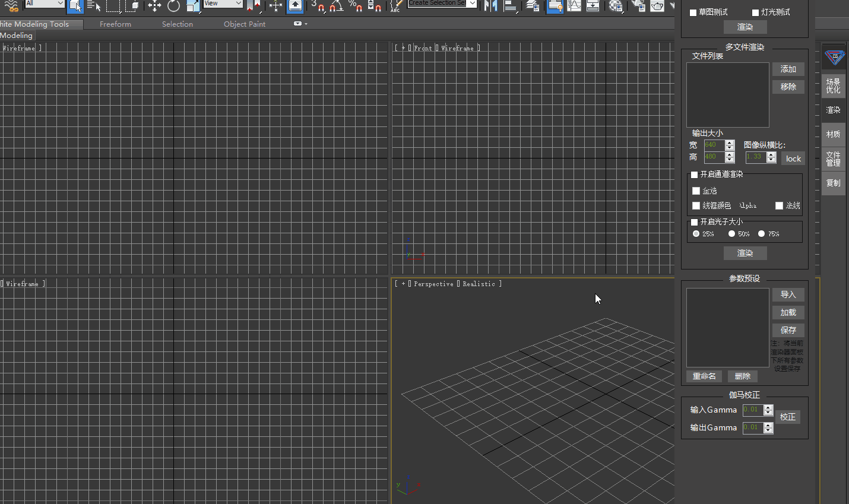Select the Select and Move tool
849x504 pixels.
[154, 6]
